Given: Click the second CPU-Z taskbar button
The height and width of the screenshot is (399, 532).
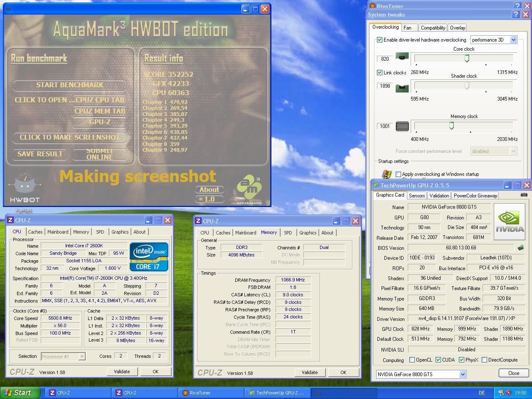Looking at the screenshot, I should pos(143,393).
